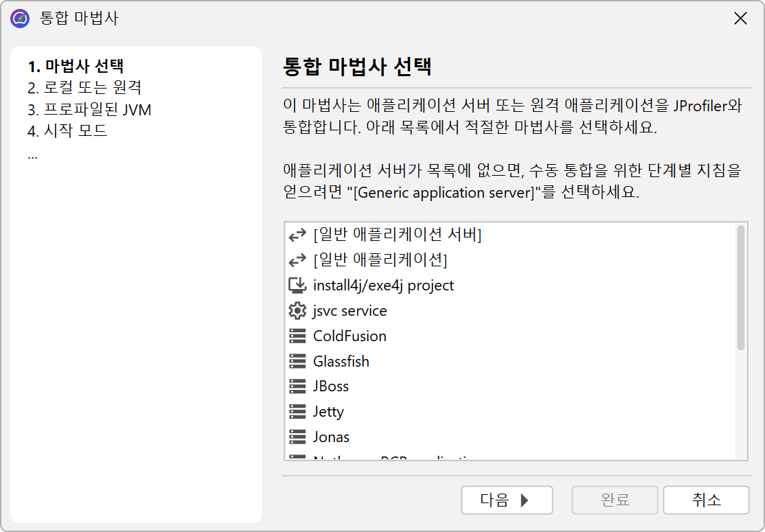The height and width of the screenshot is (532, 765).
Task: Click the server icon next to ColdFusion
Action: (297, 336)
